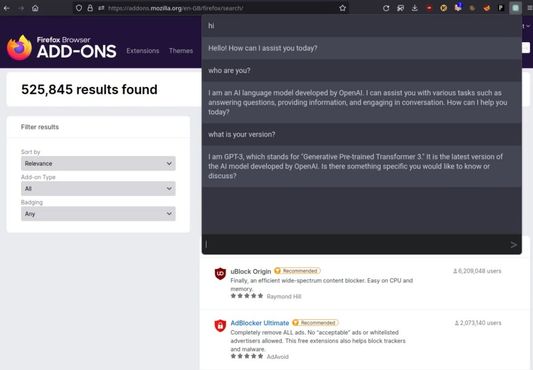
Task: Click the 'Sort by' label
Action: [x=31, y=152]
